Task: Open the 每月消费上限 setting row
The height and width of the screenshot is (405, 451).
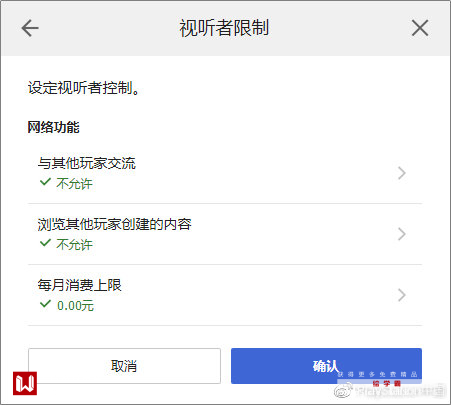Action: pos(225,295)
